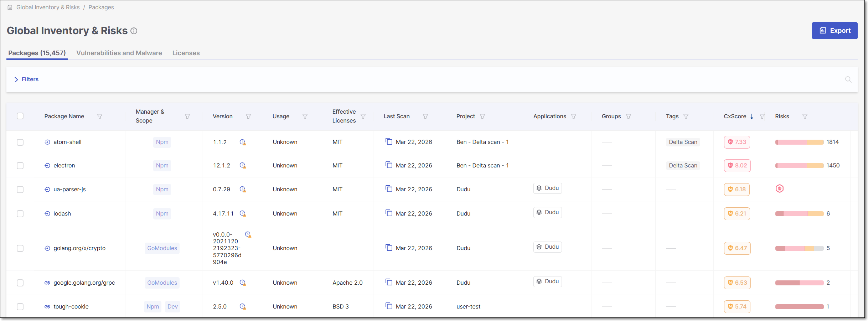Viewport: 868px width, 321px height.
Task: Select the lodash row checkbox
Action: [20, 214]
